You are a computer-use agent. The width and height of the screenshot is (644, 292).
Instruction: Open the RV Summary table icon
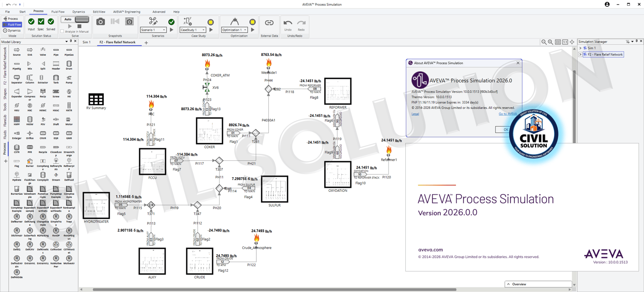[96, 99]
